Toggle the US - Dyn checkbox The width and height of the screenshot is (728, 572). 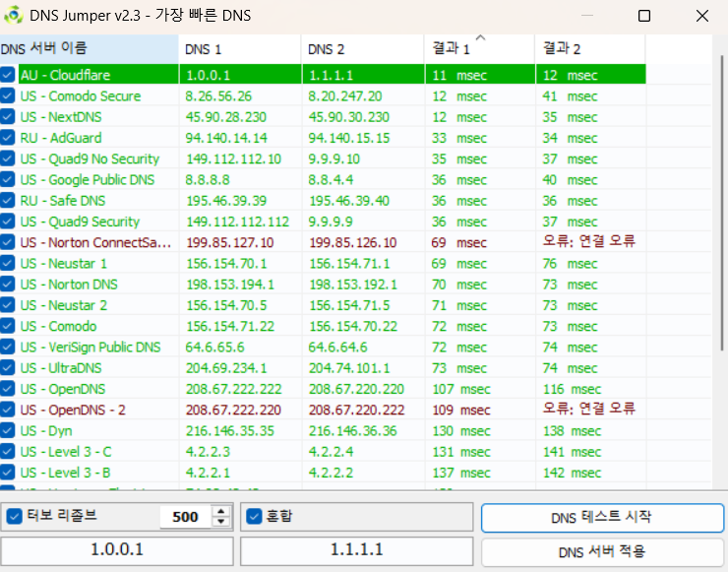coord(8,430)
